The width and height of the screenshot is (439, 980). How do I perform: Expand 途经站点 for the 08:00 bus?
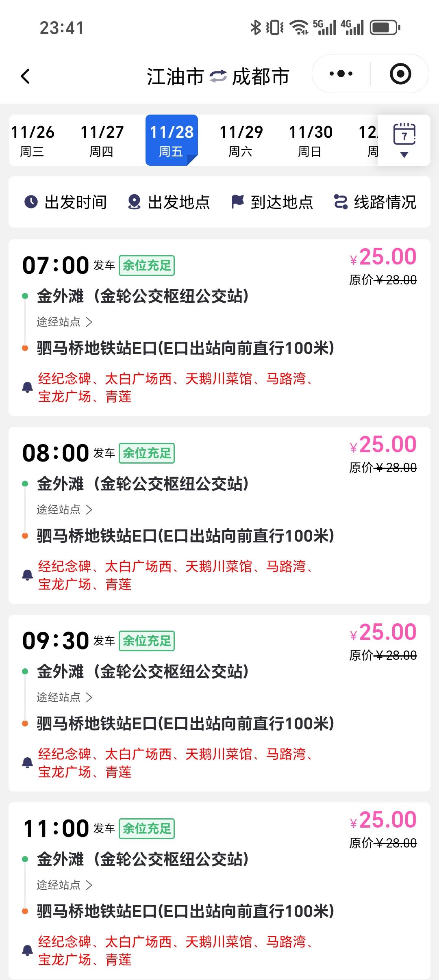(65, 510)
